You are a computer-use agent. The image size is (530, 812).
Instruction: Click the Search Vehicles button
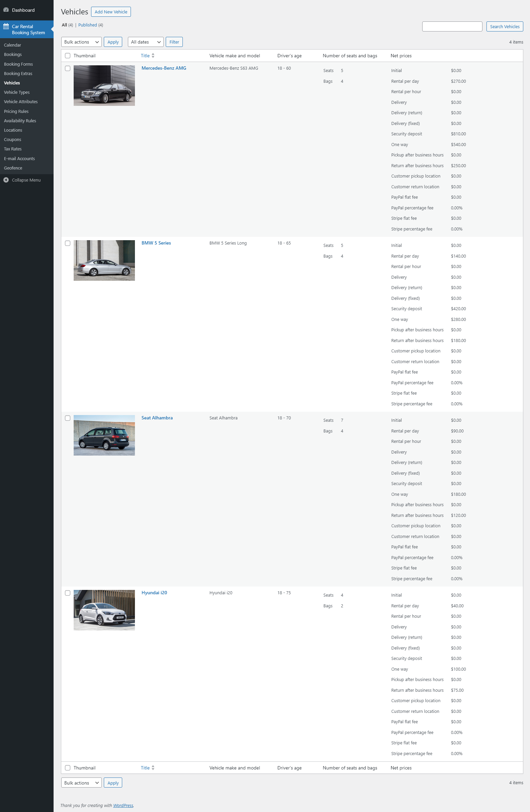pos(505,26)
